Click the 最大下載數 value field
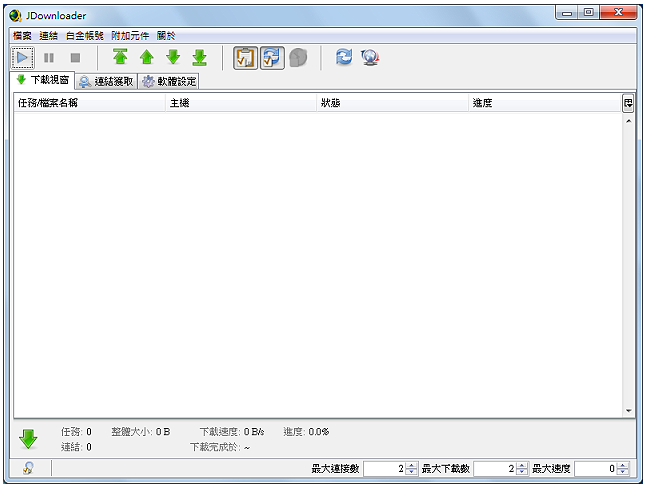The width and height of the screenshot is (647, 486). pyautogui.click(x=495, y=469)
